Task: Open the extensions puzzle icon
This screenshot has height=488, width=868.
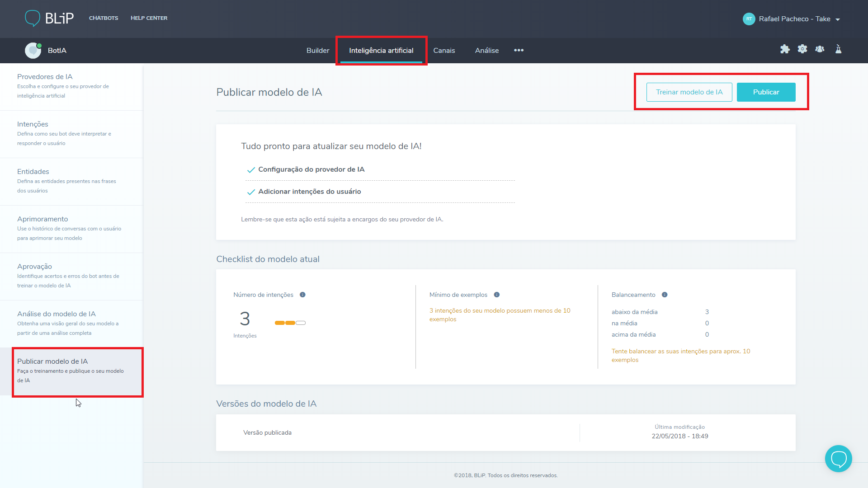Action: (x=785, y=49)
